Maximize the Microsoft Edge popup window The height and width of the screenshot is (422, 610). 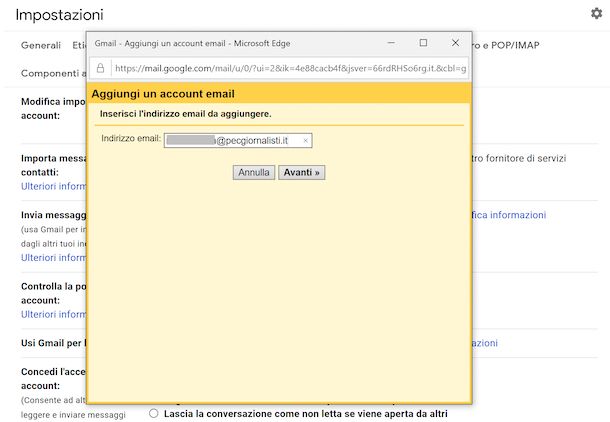[x=423, y=43]
